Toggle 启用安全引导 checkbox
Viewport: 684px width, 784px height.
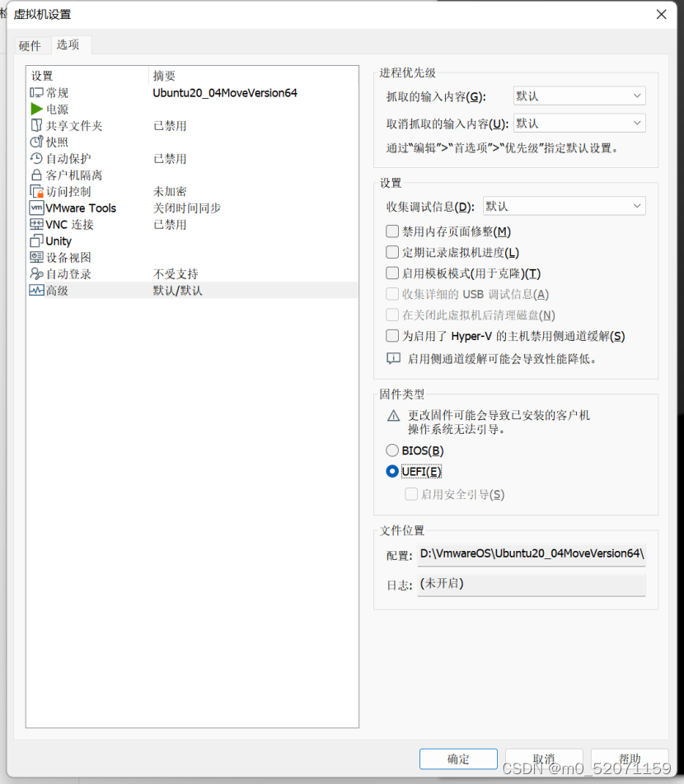411,494
